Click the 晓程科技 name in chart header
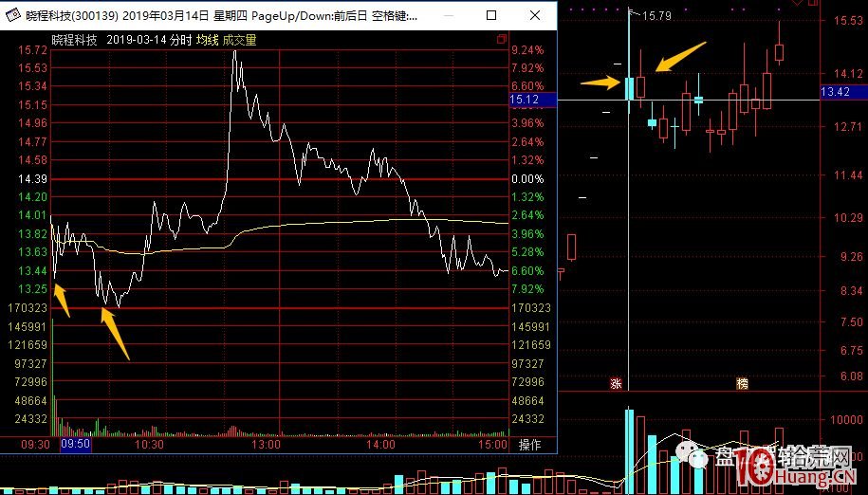The image size is (868, 495). [74, 40]
